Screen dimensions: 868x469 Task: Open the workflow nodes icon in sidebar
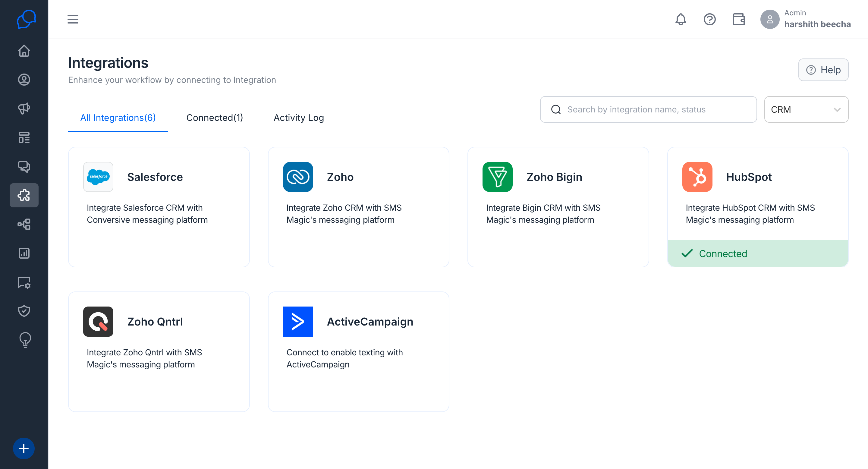coord(24,224)
